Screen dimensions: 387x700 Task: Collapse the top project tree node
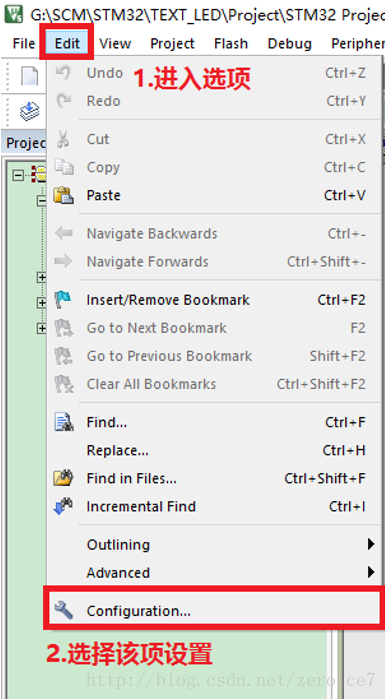click(18, 175)
